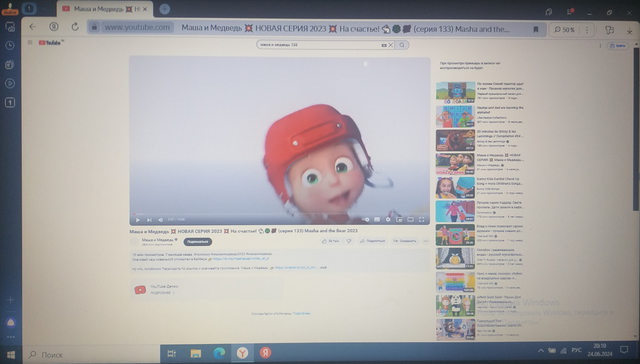Open on-screen keyboard icon in search box
Screen dimensions: 640x364
[384, 45]
